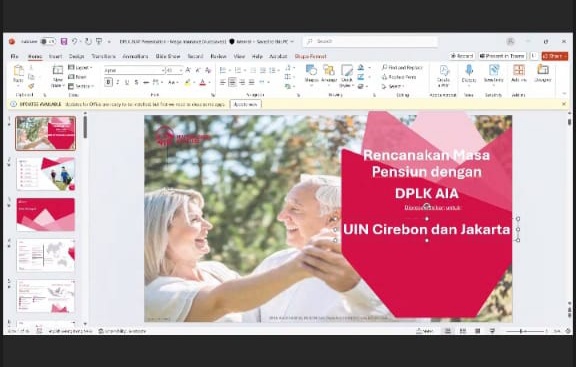Toggle center text alignment

(232, 82)
